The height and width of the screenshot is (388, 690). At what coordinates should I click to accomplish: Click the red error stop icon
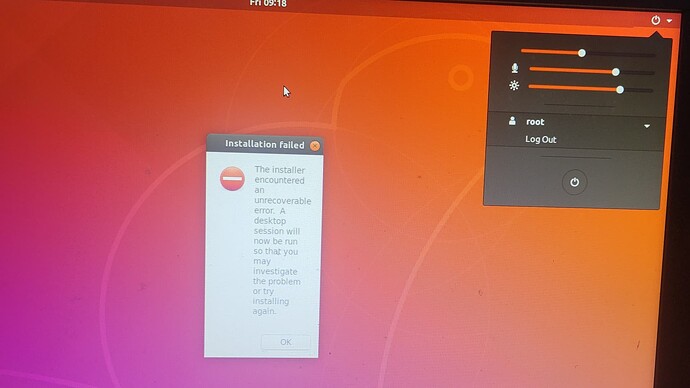coord(232,178)
